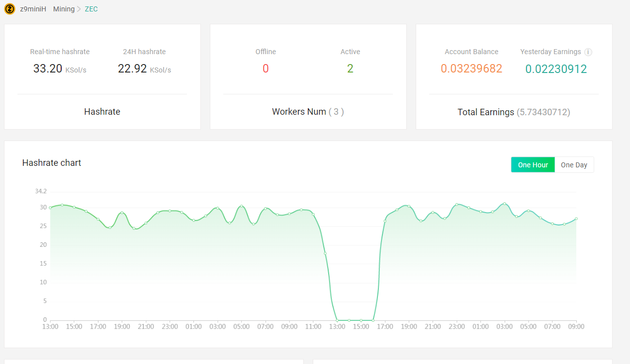Viewport: 630px width, 364px height.
Task: Click the 24H hashrate value 22.92
Action: 131,68
